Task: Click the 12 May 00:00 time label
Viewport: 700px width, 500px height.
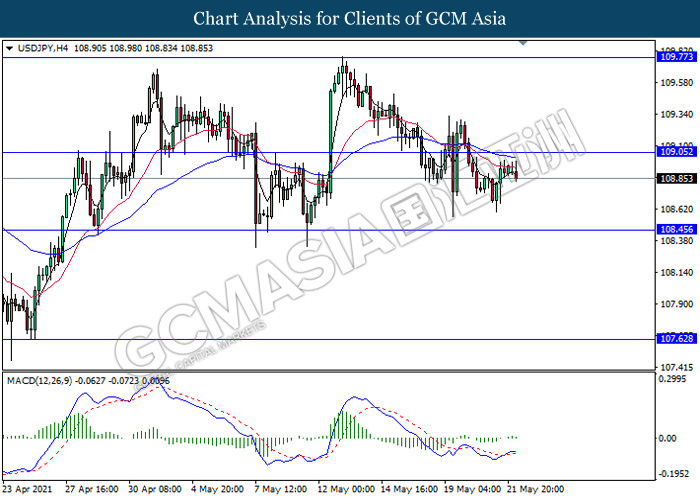Action: pyautogui.click(x=346, y=489)
